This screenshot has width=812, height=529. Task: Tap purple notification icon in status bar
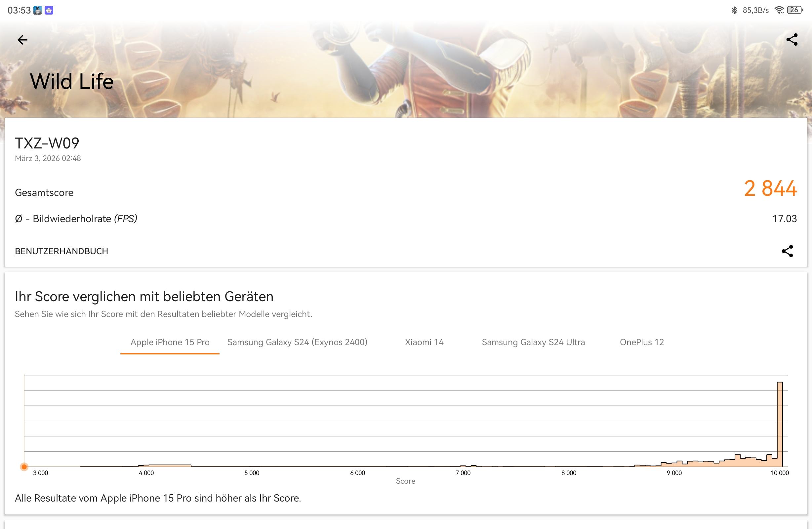point(49,10)
